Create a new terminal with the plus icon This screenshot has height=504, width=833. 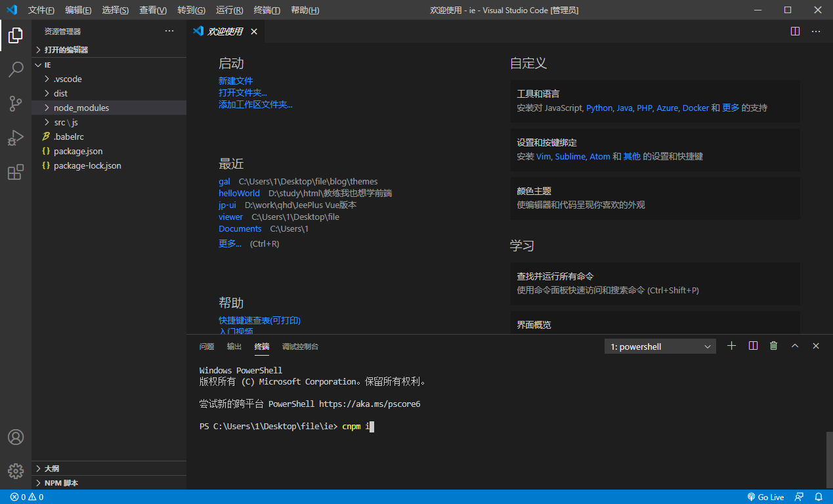click(731, 345)
